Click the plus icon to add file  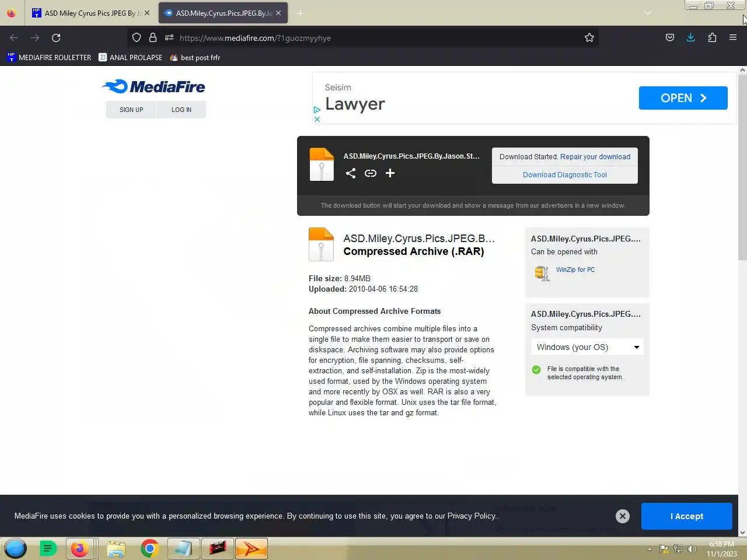[x=390, y=173]
